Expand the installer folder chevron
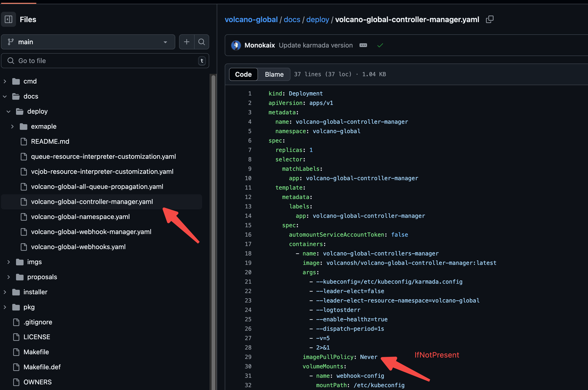The height and width of the screenshot is (390, 588). point(5,292)
